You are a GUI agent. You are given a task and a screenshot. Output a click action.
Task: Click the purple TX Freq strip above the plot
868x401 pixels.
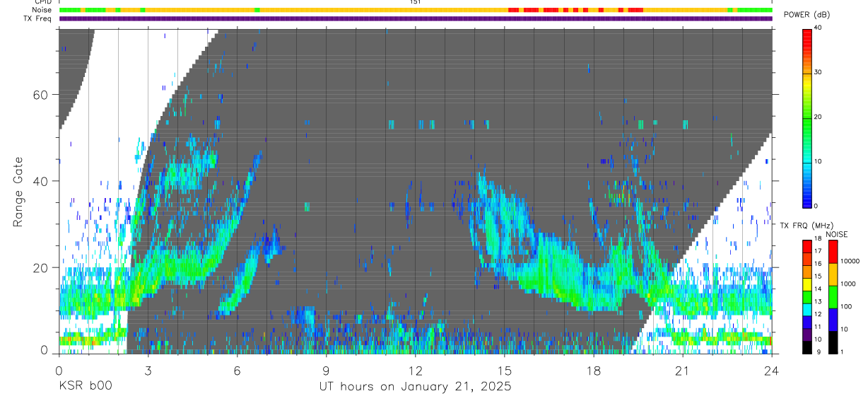416,18
